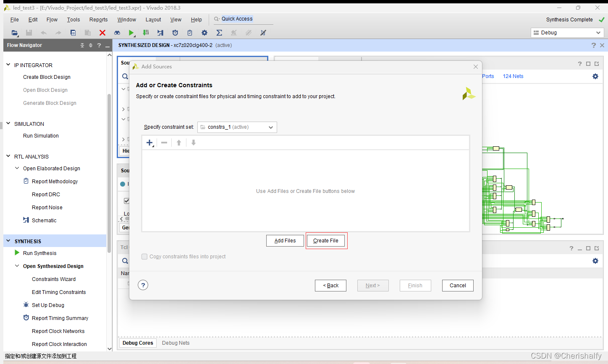Open the Flow menu
608x364 pixels.
(52, 20)
